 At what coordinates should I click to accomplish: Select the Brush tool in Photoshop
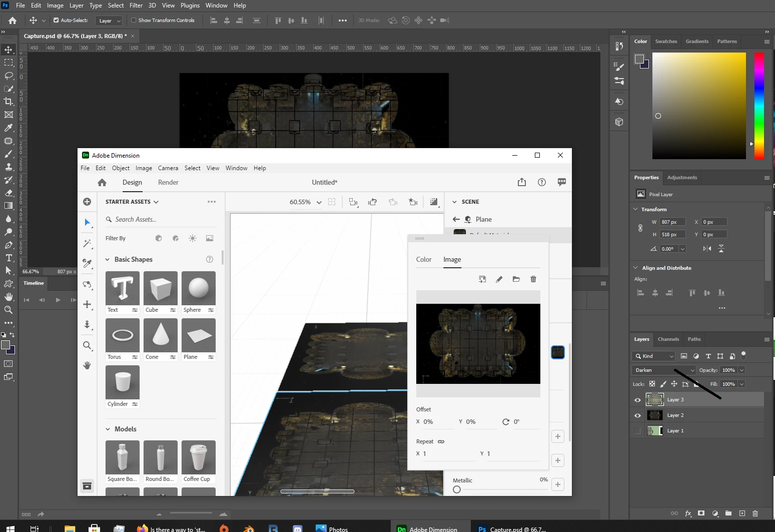tap(9, 154)
